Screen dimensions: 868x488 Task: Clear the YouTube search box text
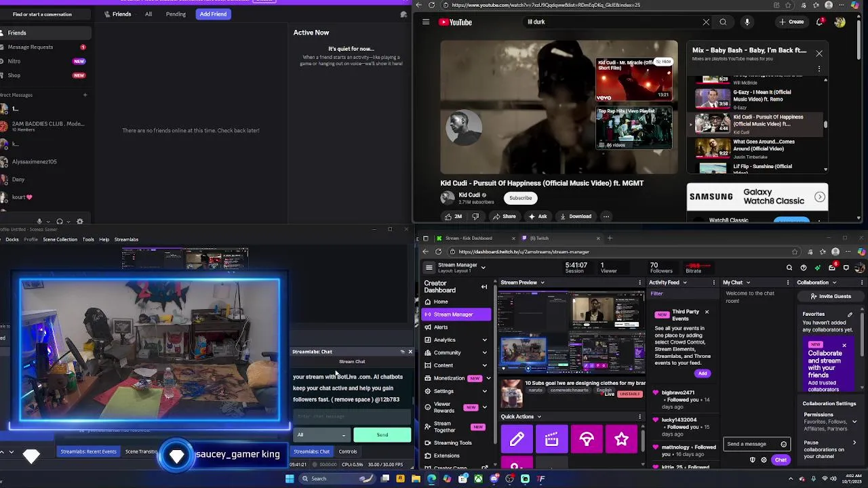706,22
